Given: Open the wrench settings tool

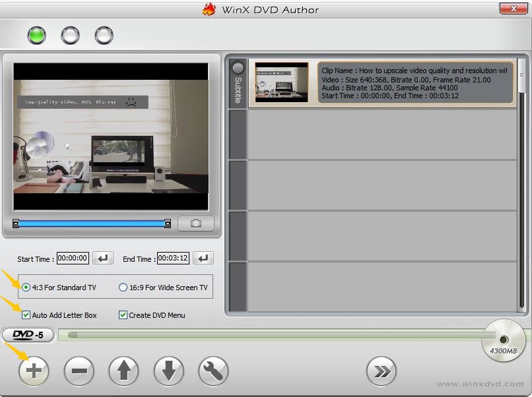Looking at the screenshot, I should [213, 371].
